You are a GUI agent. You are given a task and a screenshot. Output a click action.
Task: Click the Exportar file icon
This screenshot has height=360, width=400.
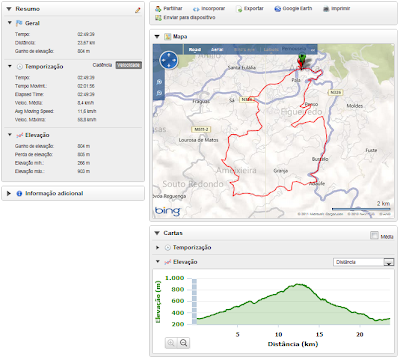click(239, 9)
